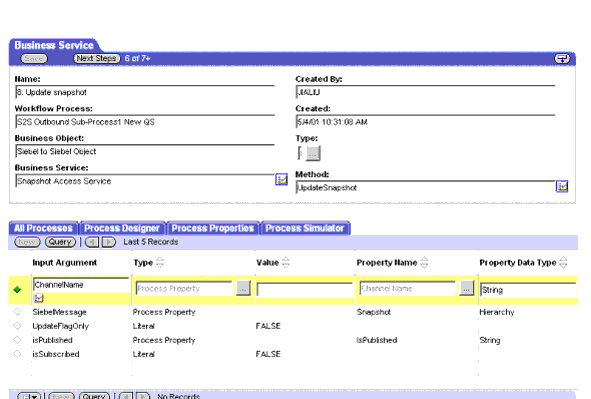Open Process Property type ellipsis picker
Image resolution: width=591 pixels, height=399 pixels.
pyautogui.click(x=243, y=289)
